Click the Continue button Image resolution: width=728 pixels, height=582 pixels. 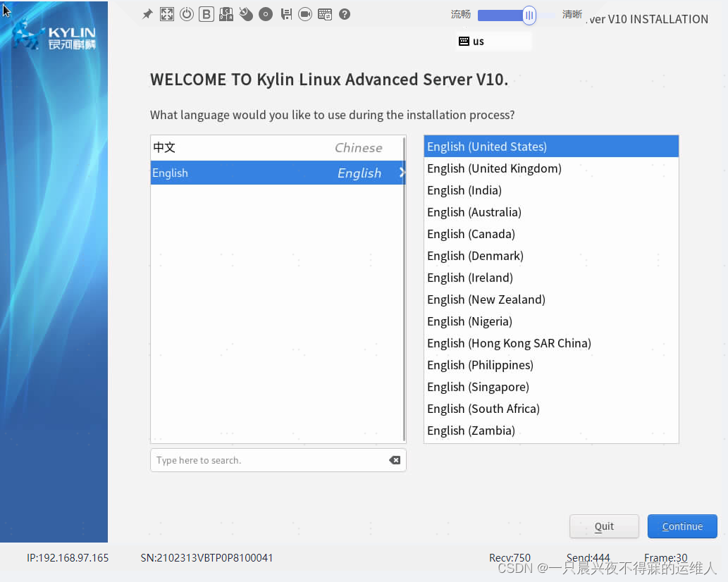(x=682, y=526)
